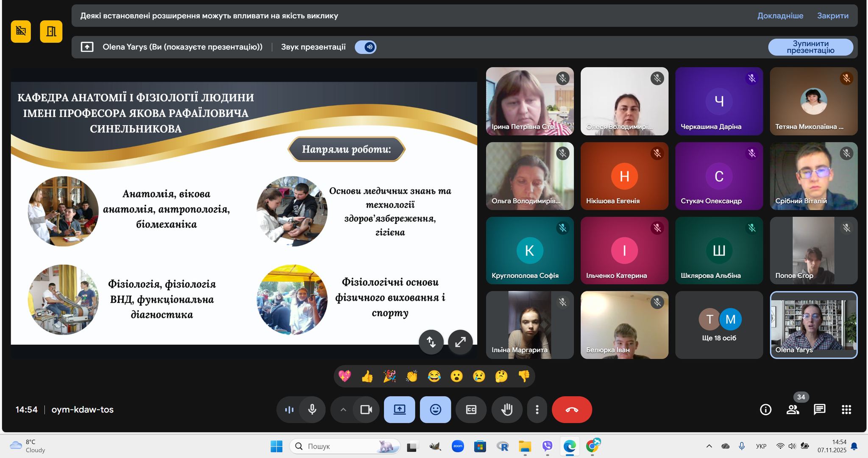
Task: Open the chat panel
Action: pos(819,410)
